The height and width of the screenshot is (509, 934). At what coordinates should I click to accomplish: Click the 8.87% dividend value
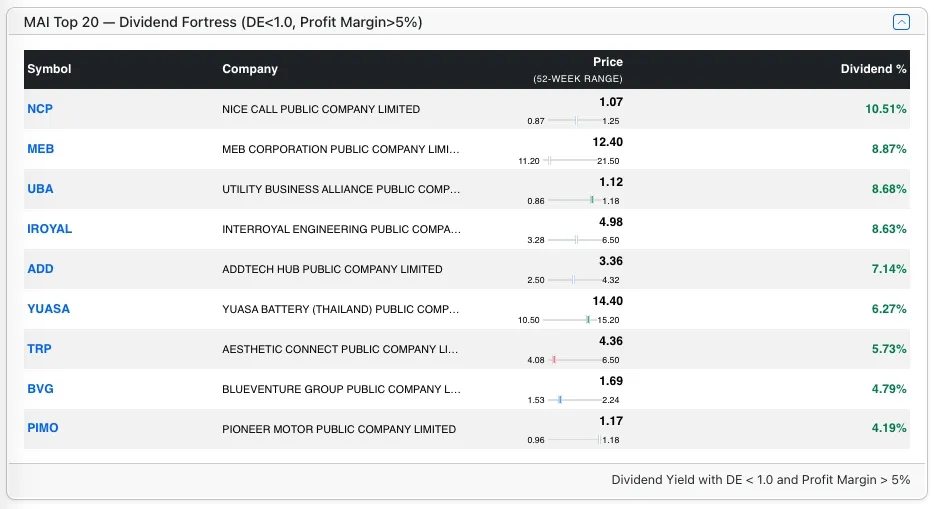click(889, 149)
